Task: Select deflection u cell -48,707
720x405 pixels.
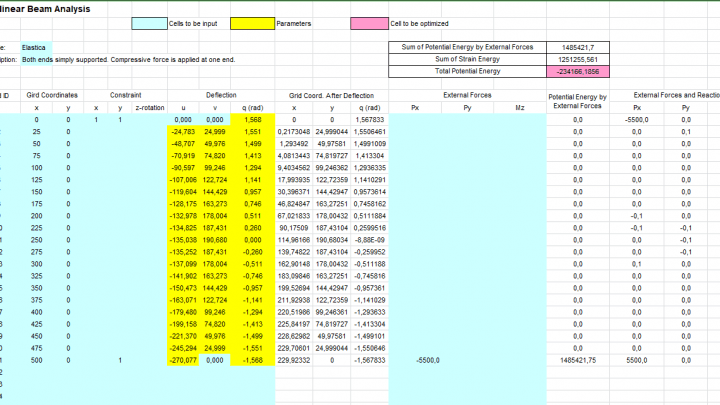Action: [x=183, y=144]
